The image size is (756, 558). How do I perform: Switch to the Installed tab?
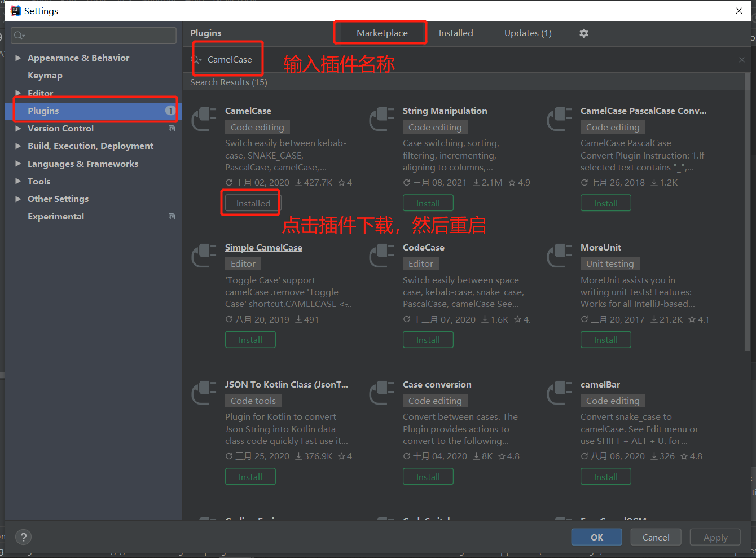(x=456, y=33)
